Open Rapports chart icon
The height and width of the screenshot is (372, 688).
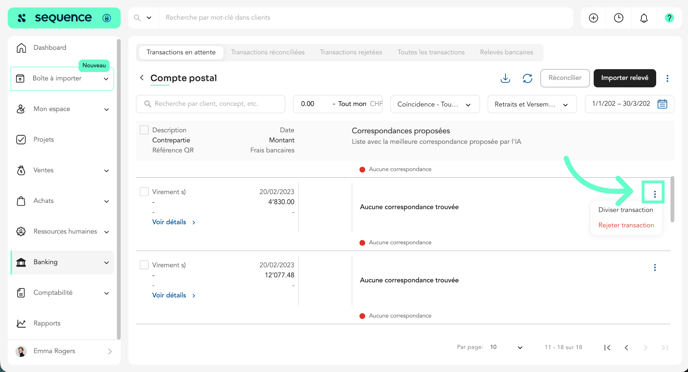21,323
